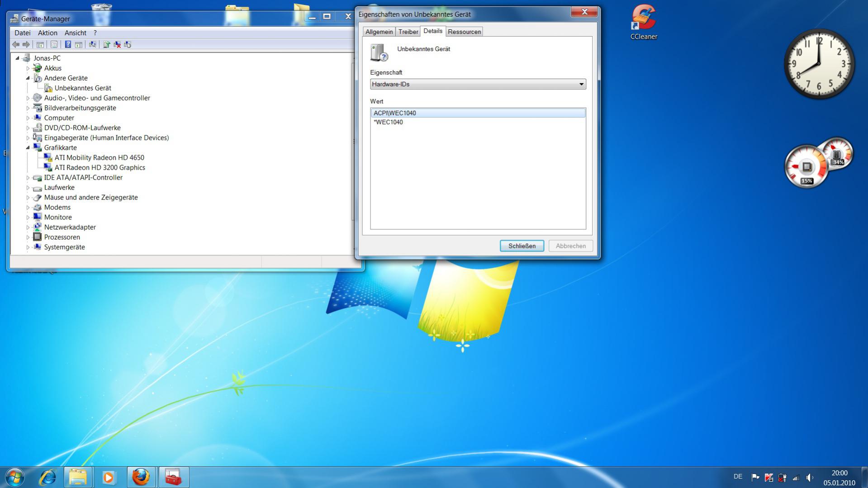The height and width of the screenshot is (488, 868).
Task: Click the battery power tray icon
Action: point(782,477)
